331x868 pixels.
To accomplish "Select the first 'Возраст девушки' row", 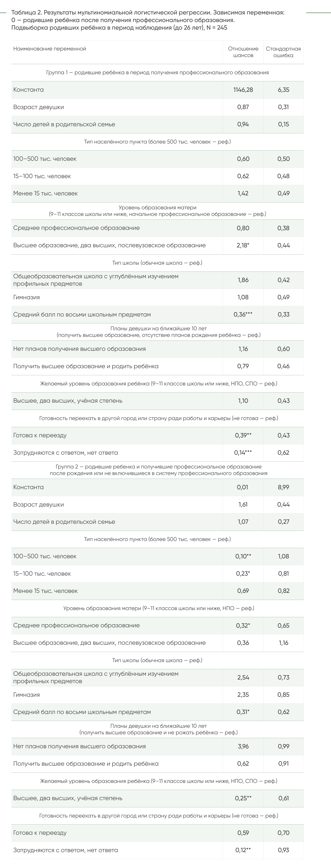I will pyautogui.click(x=157, y=107).
